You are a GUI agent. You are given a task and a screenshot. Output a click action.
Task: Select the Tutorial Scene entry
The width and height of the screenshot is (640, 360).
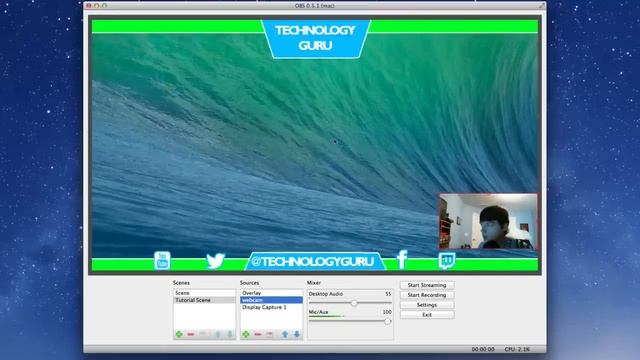[204, 300]
